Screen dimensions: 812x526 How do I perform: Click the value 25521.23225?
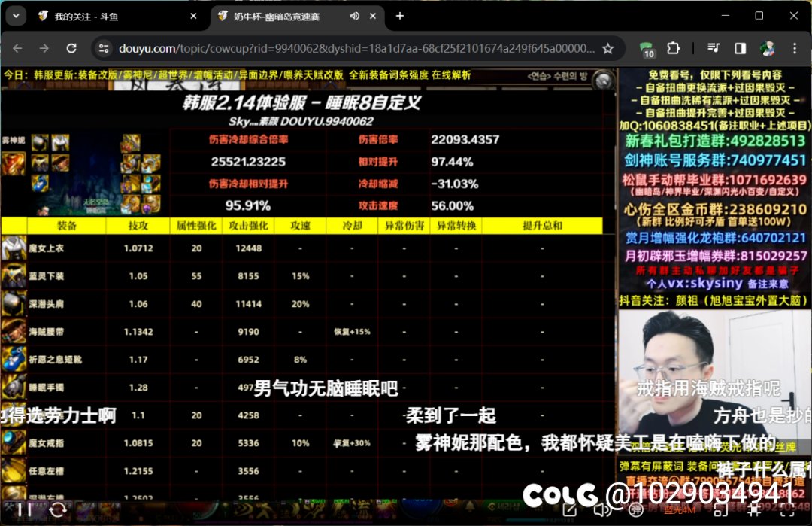tap(248, 162)
